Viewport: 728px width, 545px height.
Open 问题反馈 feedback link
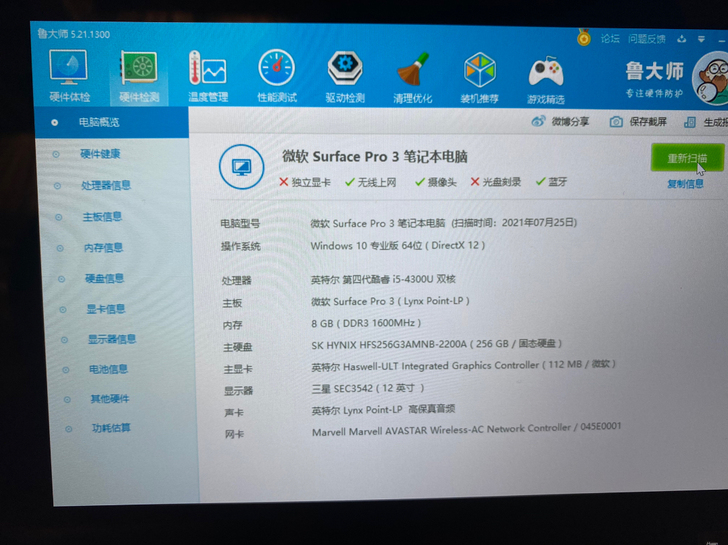pyautogui.click(x=647, y=39)
